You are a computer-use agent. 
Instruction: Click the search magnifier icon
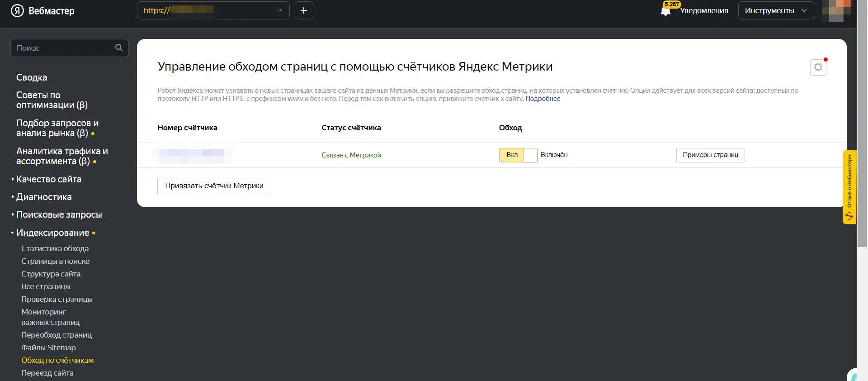pos(119,48)
